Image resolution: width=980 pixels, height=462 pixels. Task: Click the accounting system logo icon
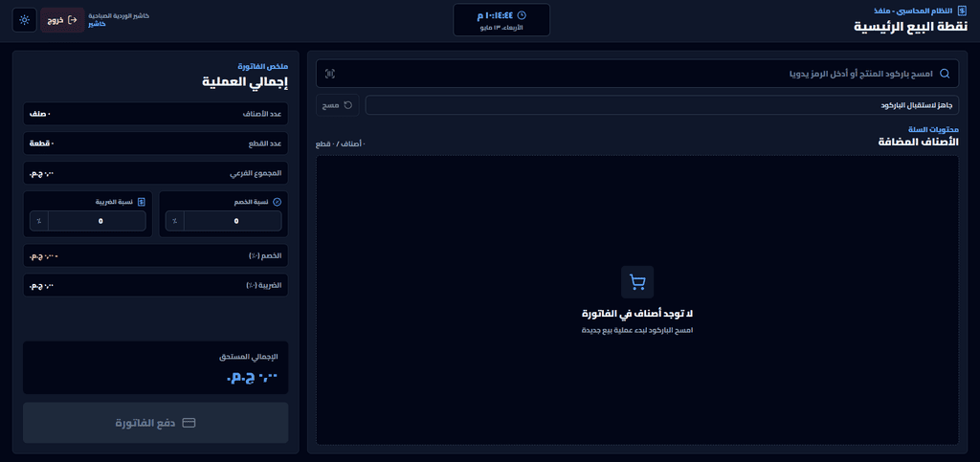pos(963,11)
